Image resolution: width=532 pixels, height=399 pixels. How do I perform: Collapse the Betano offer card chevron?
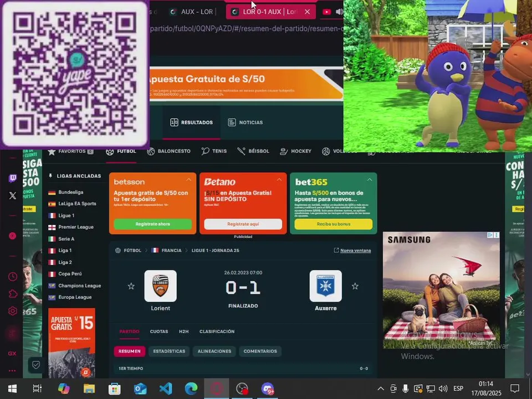pos(279,180)
